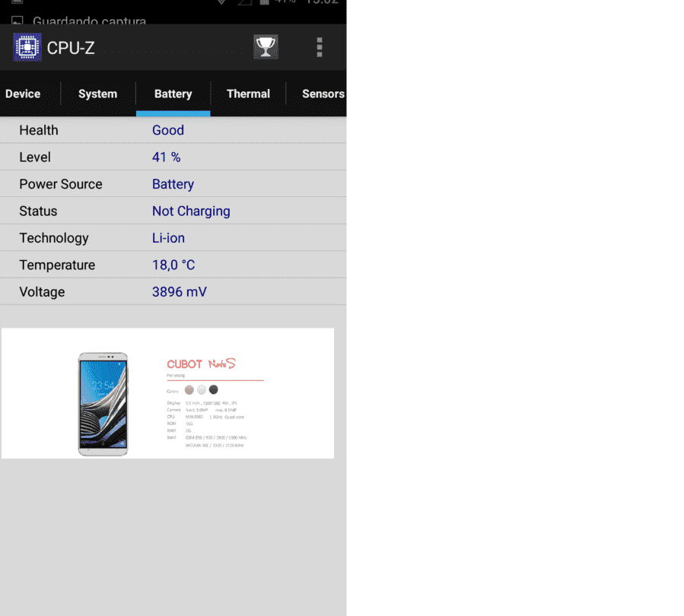684x616 pixels.
Task: Select the '18,0 °C' temperature value
Action: (173, 265)
